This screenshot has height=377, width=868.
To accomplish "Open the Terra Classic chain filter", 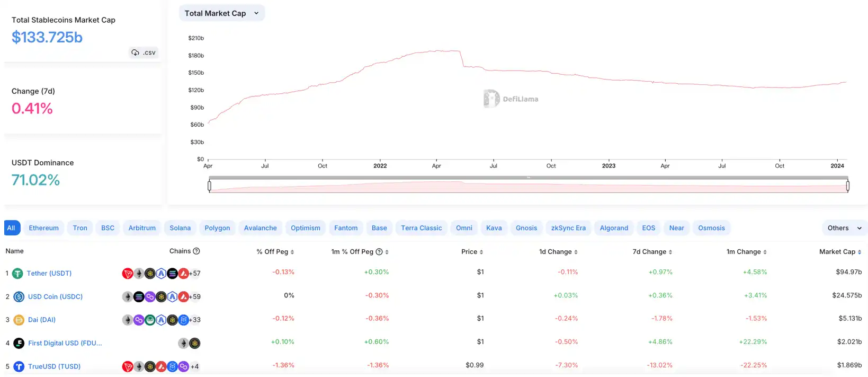I will click(x=422, y=228).
